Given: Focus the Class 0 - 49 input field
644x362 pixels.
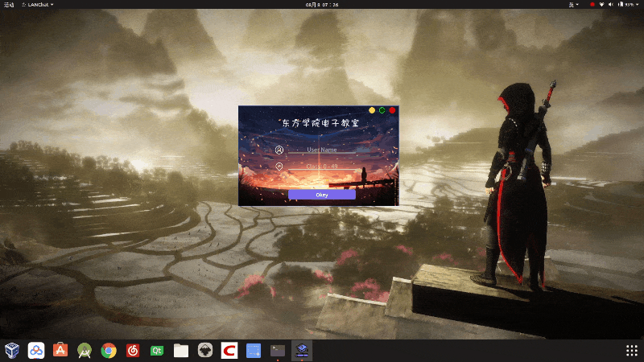Looking at the screenshot, I should click(x=321, y=167).
